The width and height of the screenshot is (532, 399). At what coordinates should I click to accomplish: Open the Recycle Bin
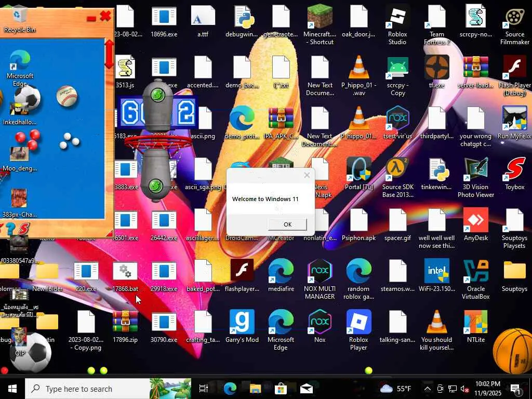pos(19,19)
